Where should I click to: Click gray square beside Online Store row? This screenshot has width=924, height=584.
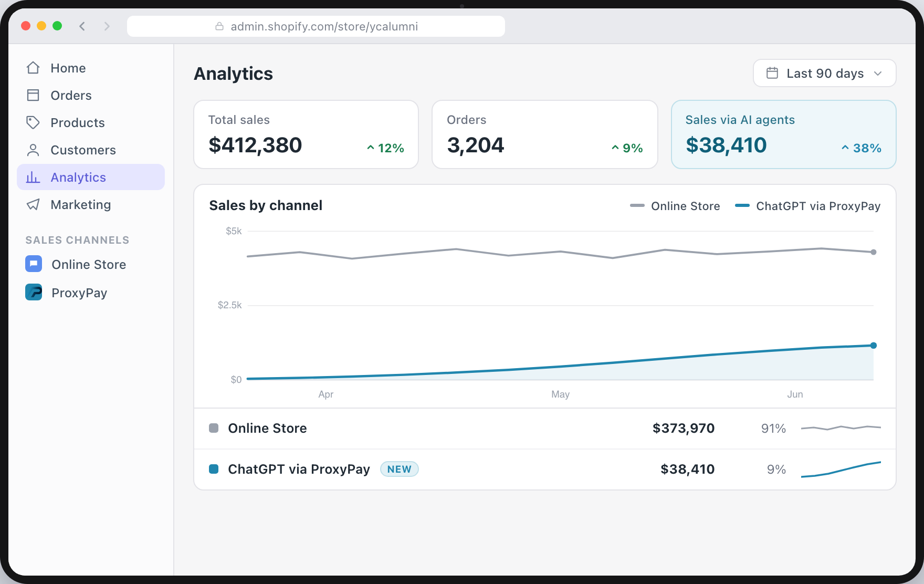[214, 428]
